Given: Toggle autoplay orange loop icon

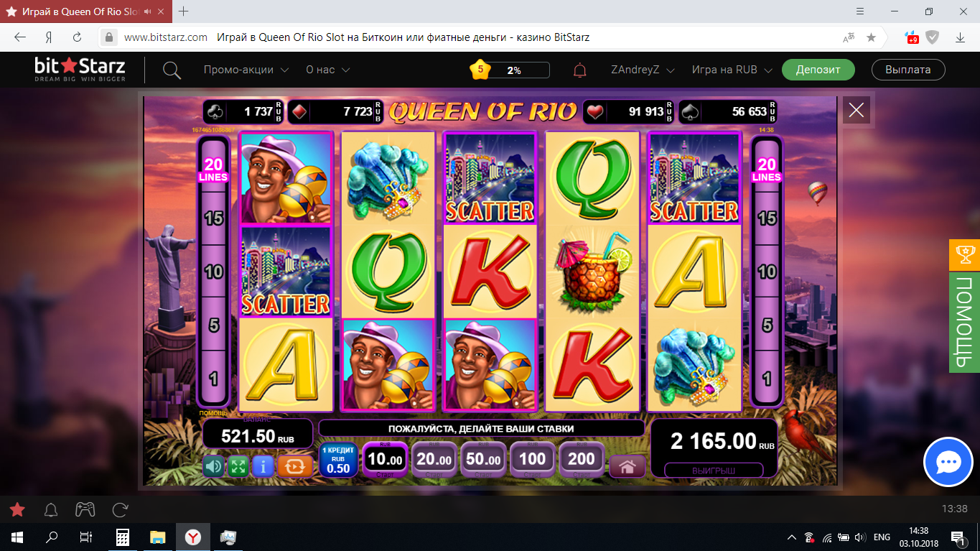Looking at the screenshot, I should (x=295, y=466).
